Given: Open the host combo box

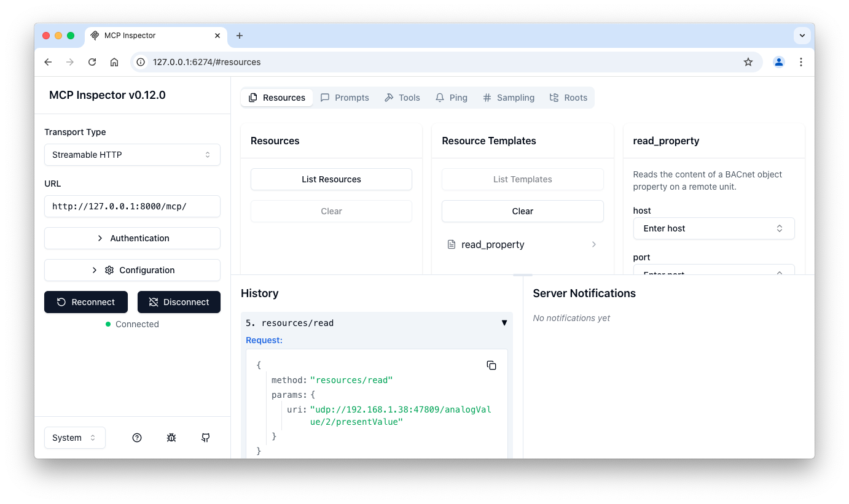Looking at the screenshot, I should [714, 228].
